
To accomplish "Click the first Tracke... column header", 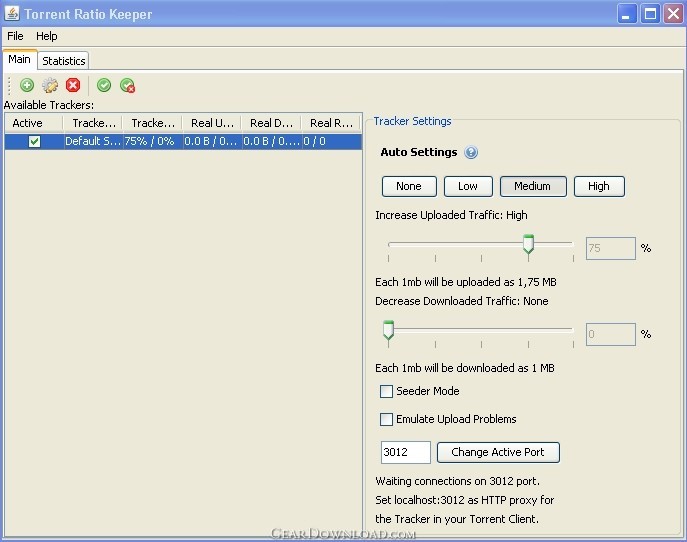I will [x=93, y=123].
